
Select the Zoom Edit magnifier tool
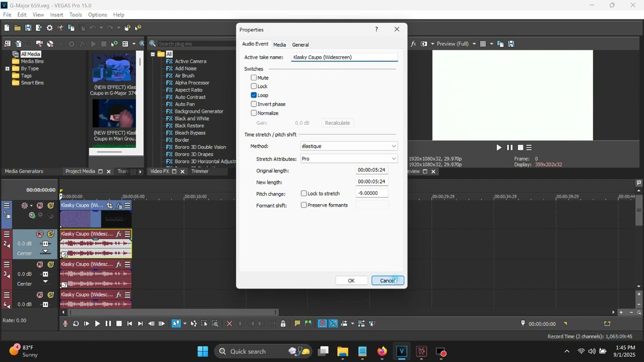(215, 324)
